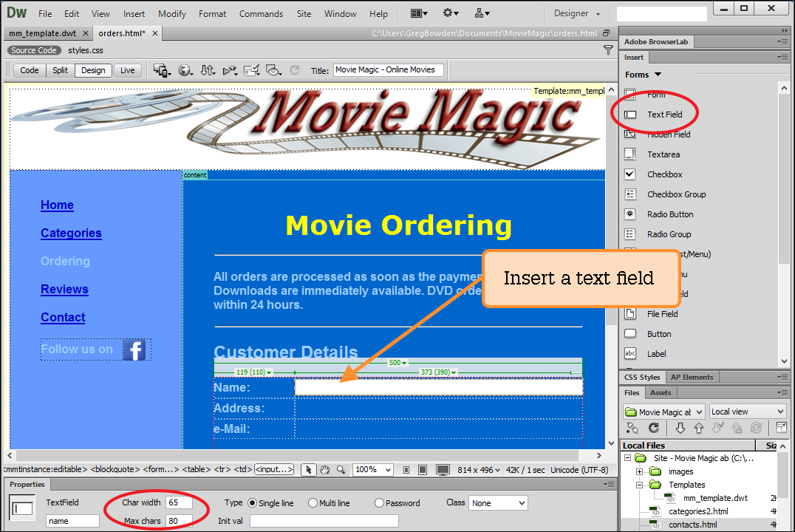Image resolution: width=795 pixels, height=532 pixels.
Task: Click the Char width field
Action: [179, 502]
